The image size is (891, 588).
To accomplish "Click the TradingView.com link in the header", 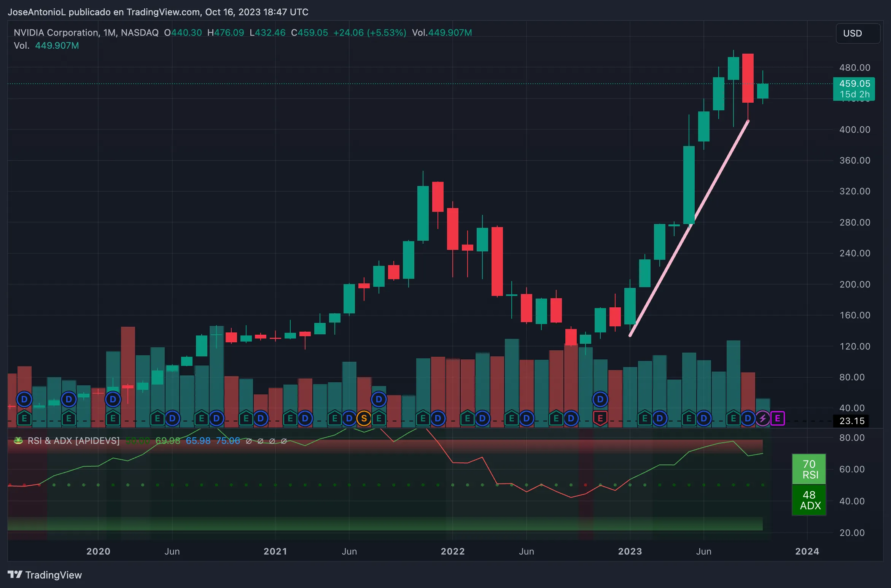I will click(160, 12).
